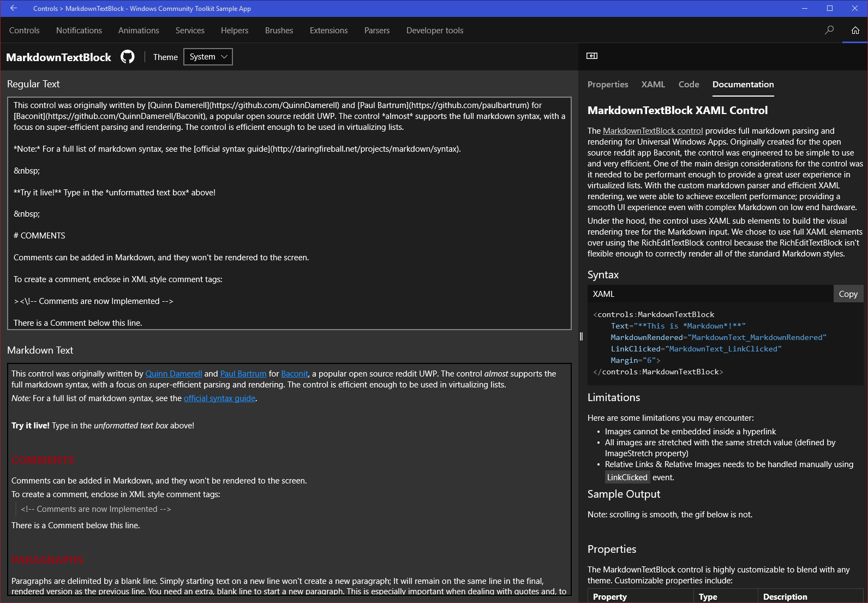Open the Developer tools menu
Image resolution: width=868 pixels, height=603 pixels.
[x=435, y=31]
